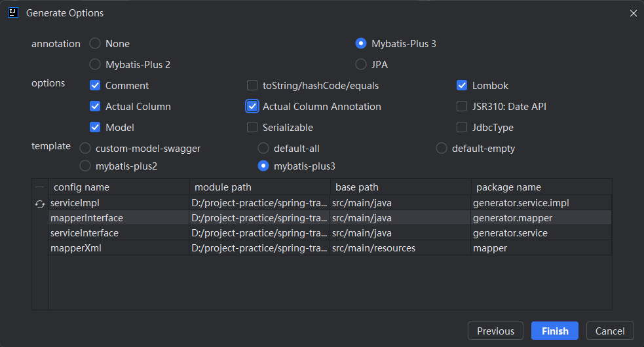Toggle the JSR310: Date API checkbox
The height and width of the screenshot is (347, 644).
[x=462, y=107]
